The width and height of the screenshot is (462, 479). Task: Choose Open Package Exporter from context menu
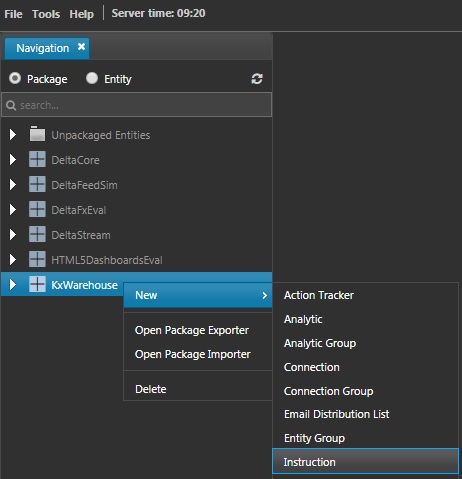tap(198, 330)
